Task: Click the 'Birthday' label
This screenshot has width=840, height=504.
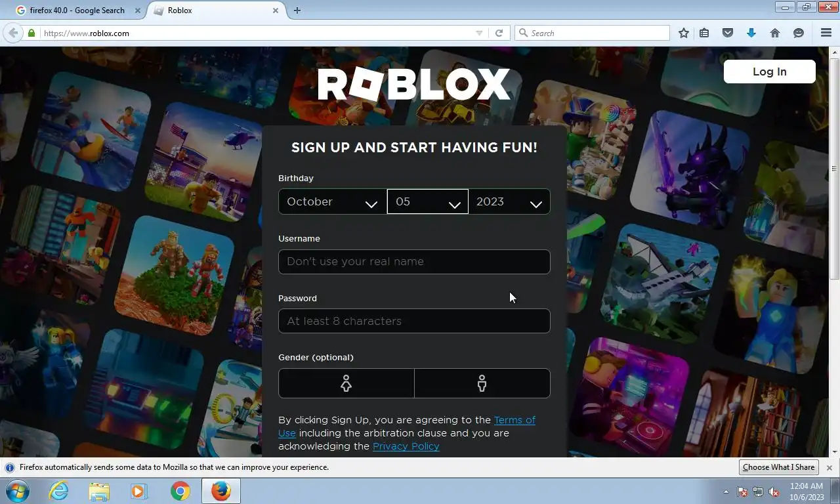Action: 296,178
